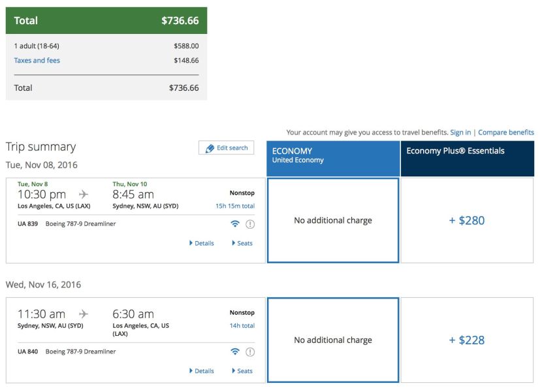Click the info alert icon for UA 839

[250, 224]
